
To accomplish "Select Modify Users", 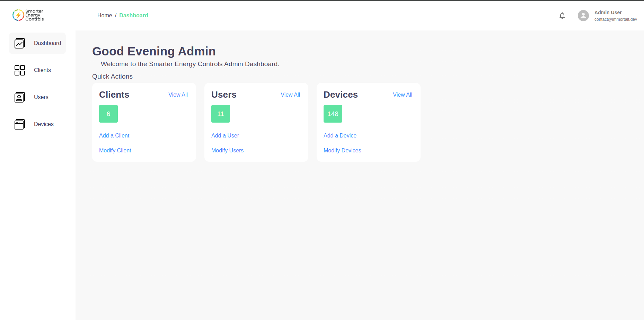I will (227, 150).
